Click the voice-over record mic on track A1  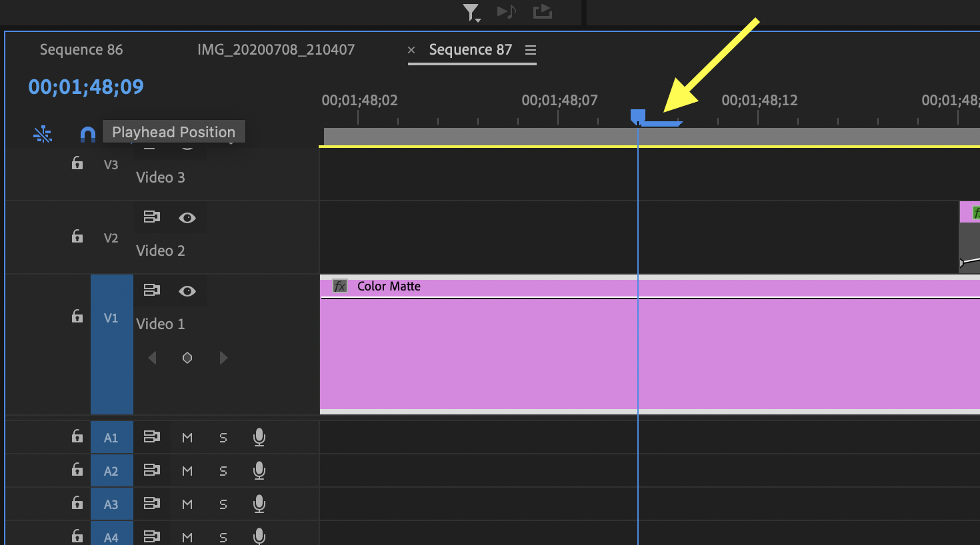[x=259, y=437]
